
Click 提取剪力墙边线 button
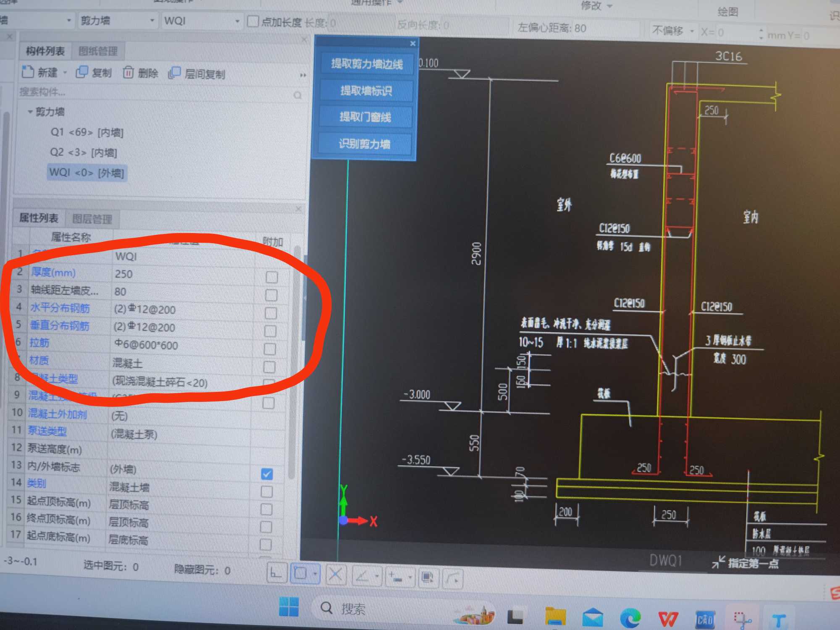366,64
